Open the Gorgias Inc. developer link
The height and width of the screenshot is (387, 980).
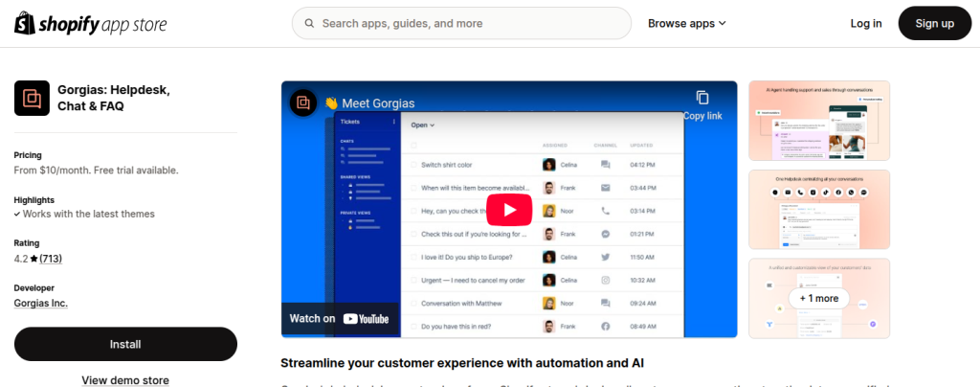[40, 304]
